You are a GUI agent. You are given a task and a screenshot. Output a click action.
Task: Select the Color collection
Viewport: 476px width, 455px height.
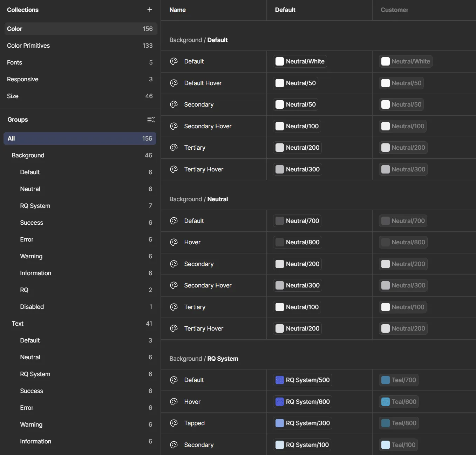point(80,29)
